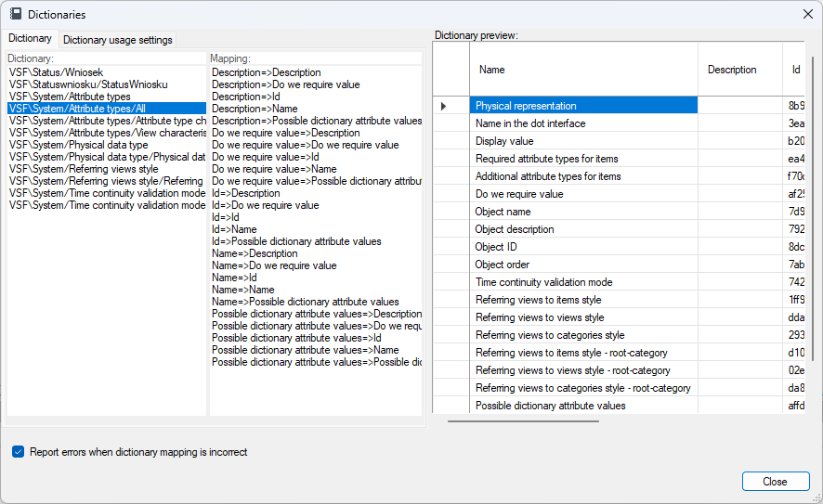823x504 pixels.
Task: Select the Name in the dot interface row
Action: point(583,123)
